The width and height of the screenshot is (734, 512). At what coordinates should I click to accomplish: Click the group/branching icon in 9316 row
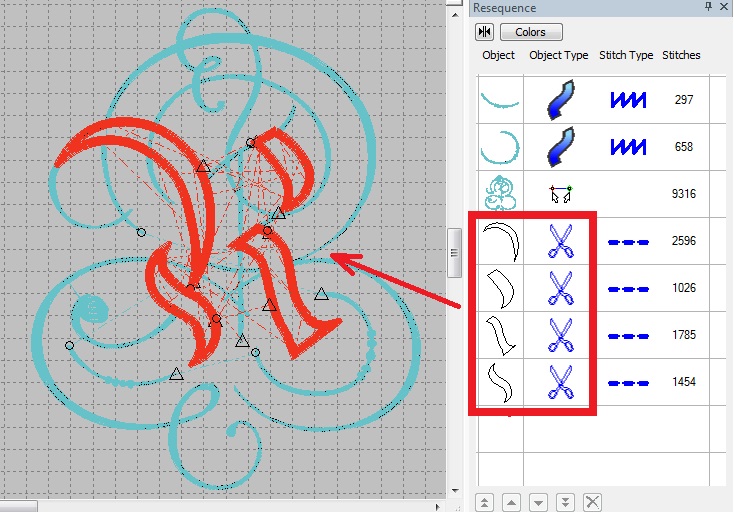[x=561, y=193]
